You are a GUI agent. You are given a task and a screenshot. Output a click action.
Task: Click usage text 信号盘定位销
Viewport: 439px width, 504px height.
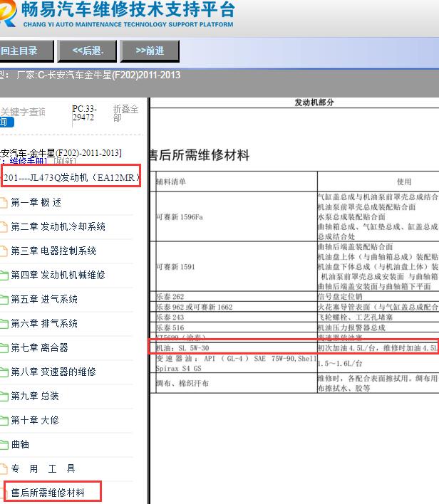click(x=339, y=297)
